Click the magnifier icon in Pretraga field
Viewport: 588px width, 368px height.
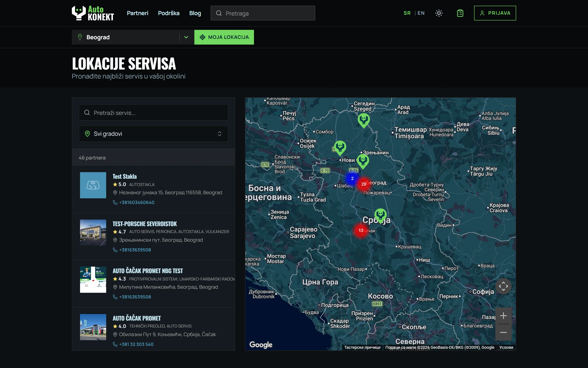click(219, 13)
